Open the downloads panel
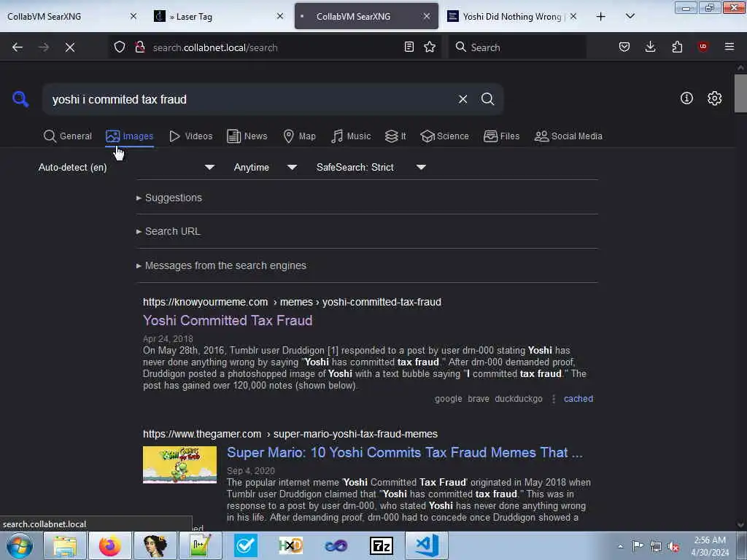The height and width of the screenshot is (560, 747). (650, 47)
